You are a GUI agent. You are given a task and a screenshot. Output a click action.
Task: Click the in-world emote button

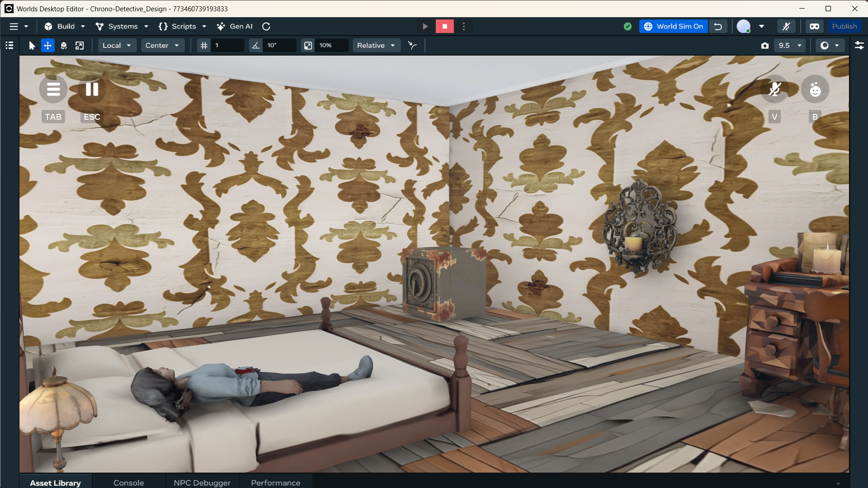coord(815,89)
